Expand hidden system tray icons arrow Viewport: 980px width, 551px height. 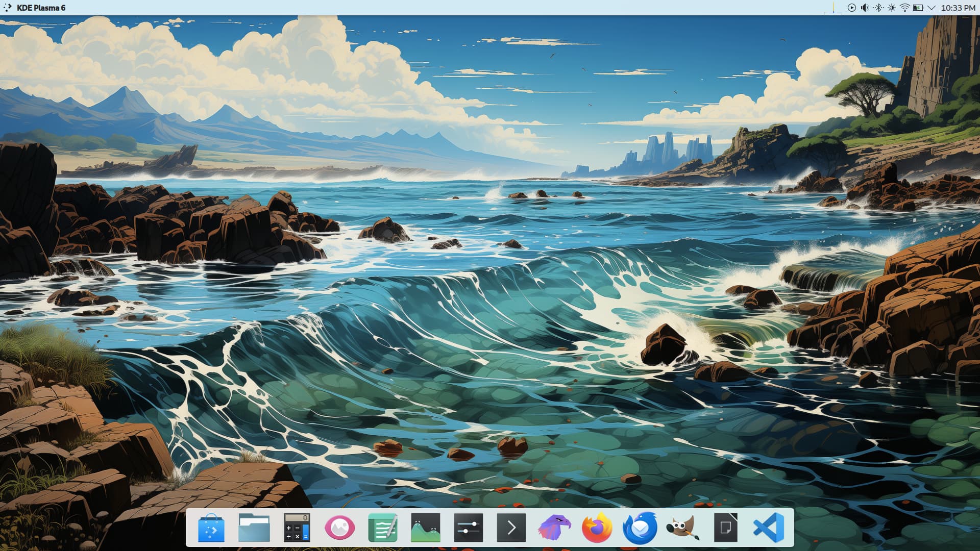point(932,8)
